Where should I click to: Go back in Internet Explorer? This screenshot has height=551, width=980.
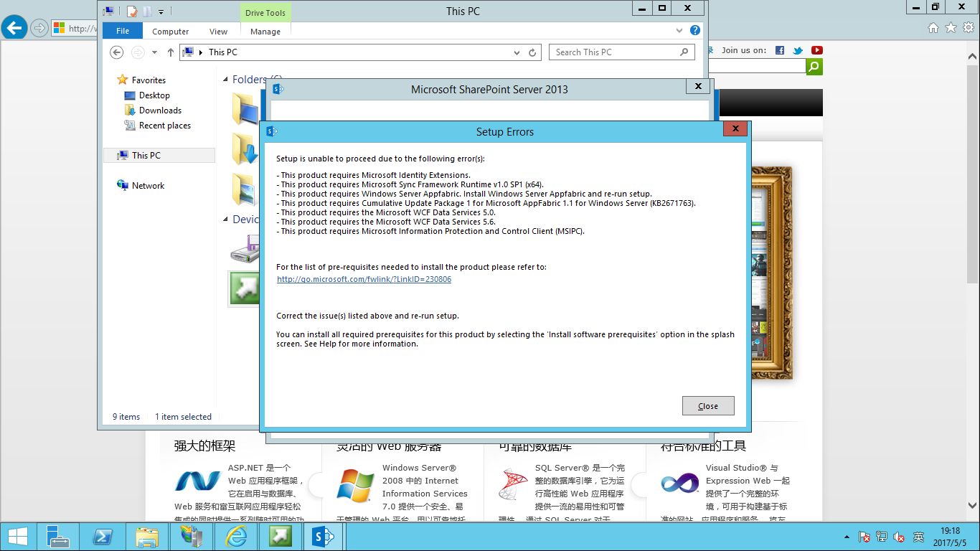coord(14,28)
